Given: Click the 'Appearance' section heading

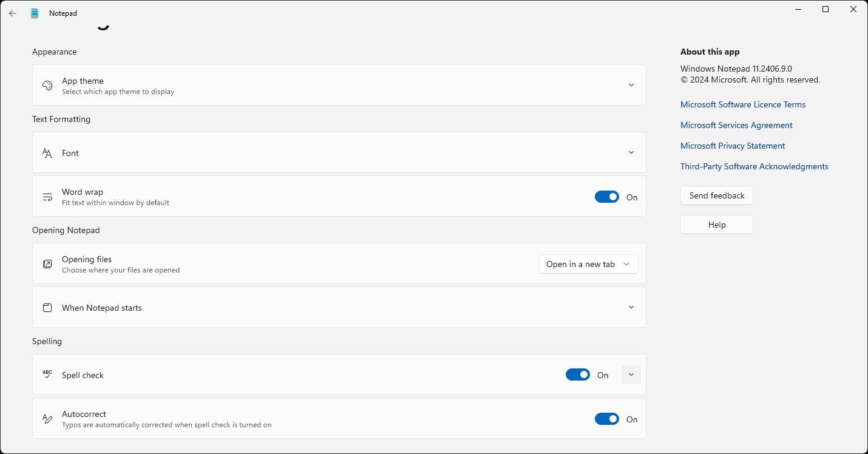Looking at the screenshot, I should click(54, 52).
